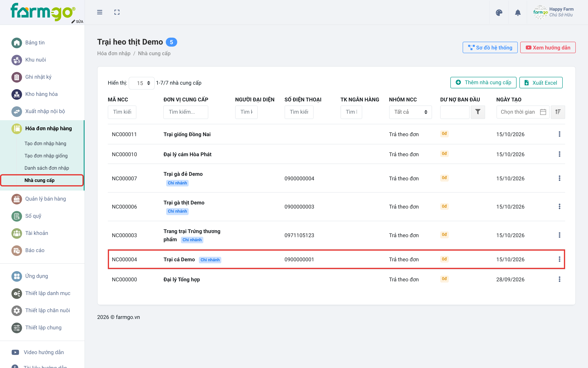Click the Hóa đơn nhập breadcrumb link

(114, 53)
